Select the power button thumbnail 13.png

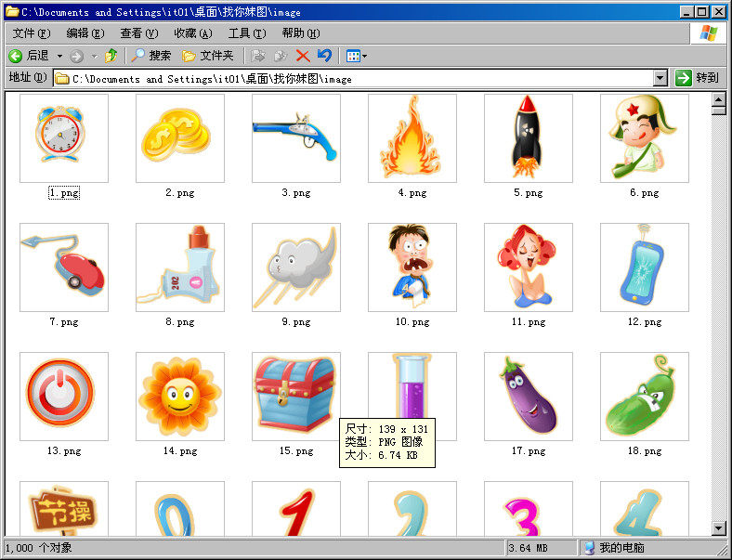[x=64, y=397]
